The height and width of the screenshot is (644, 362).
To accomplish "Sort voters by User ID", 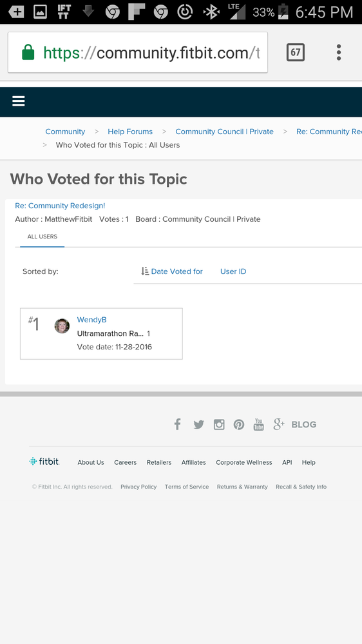I will coord(233,271).
